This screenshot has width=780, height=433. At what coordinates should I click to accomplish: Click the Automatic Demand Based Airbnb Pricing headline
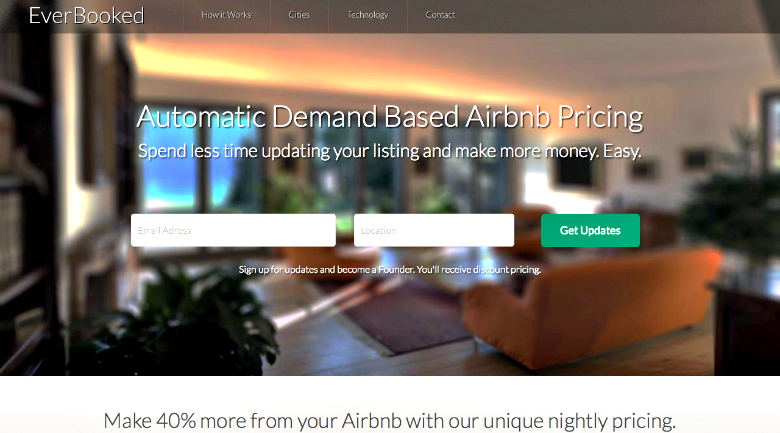(390, 117)
